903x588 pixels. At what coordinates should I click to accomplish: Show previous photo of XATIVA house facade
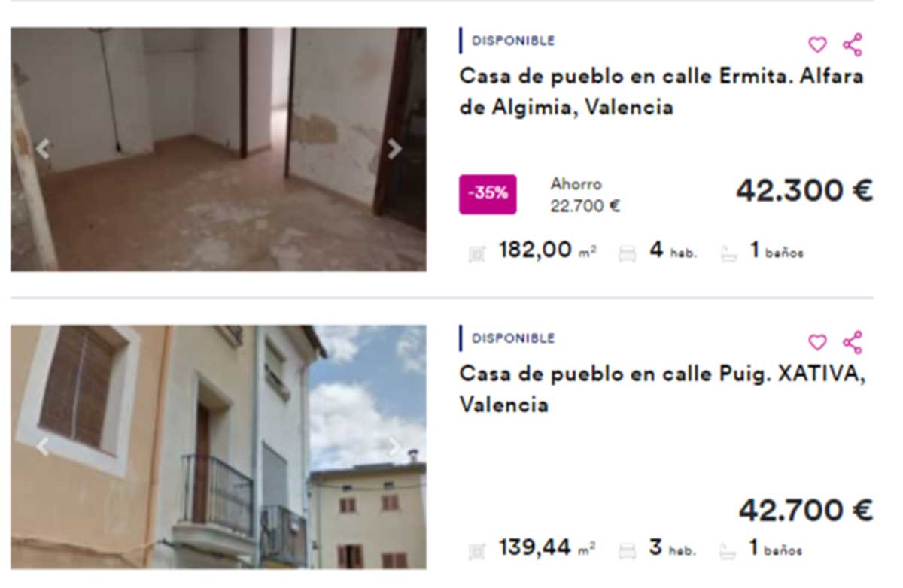coord(43,447)
